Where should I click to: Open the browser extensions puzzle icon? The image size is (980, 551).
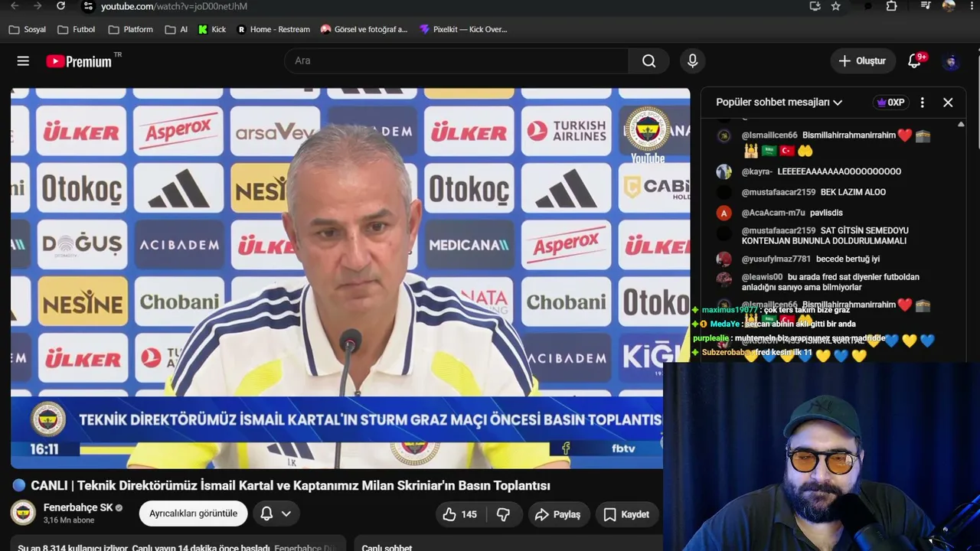(891, 6)
